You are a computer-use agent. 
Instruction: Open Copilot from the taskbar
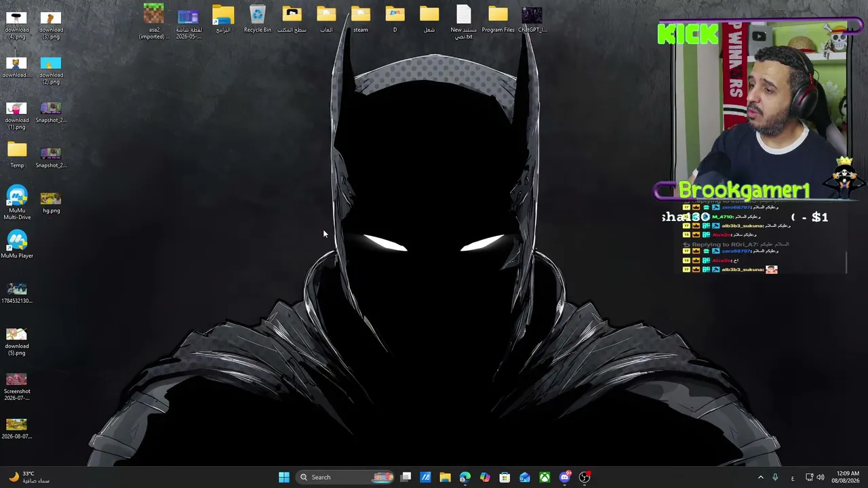tap(485, 477)
